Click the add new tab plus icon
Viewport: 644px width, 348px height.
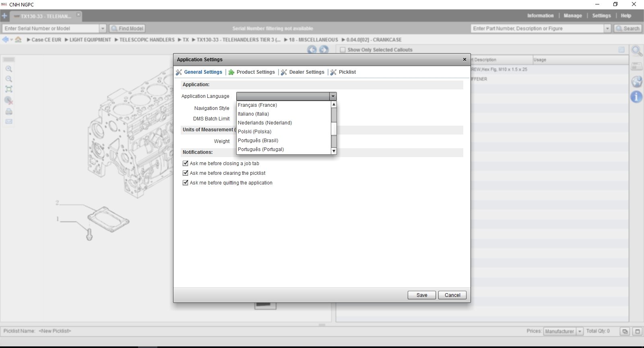[4, 16]
